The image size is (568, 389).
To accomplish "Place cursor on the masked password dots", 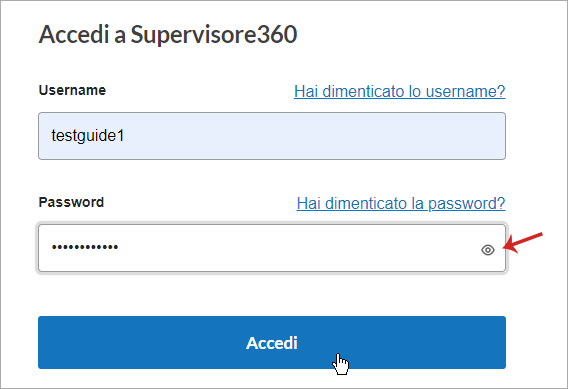I will click(x=85, y=247).
